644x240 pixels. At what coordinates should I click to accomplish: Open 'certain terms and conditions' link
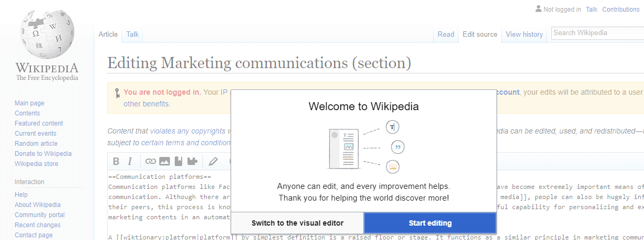(185, 143)
